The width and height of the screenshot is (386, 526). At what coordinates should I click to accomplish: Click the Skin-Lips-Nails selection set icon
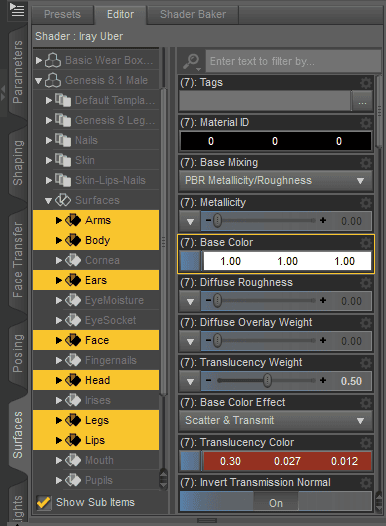(63, 180)
